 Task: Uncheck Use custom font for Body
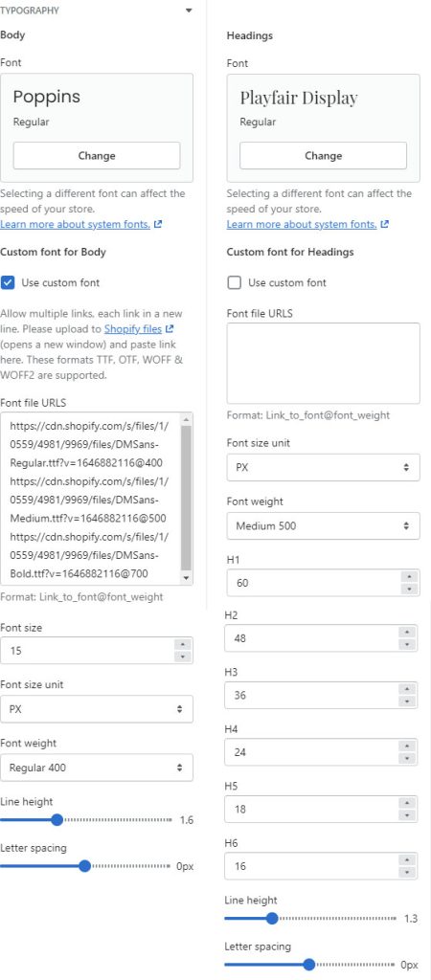point(8,282)
